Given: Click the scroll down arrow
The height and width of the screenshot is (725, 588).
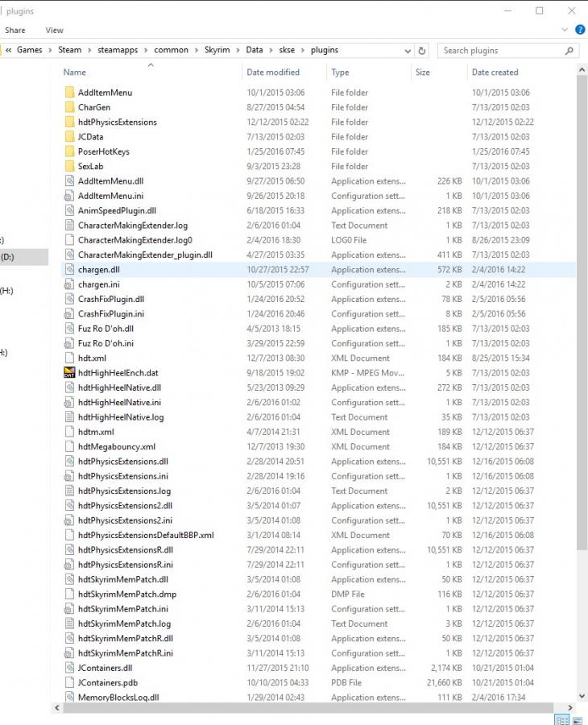Looking at the screenshot, I should [x=582, y=696].
